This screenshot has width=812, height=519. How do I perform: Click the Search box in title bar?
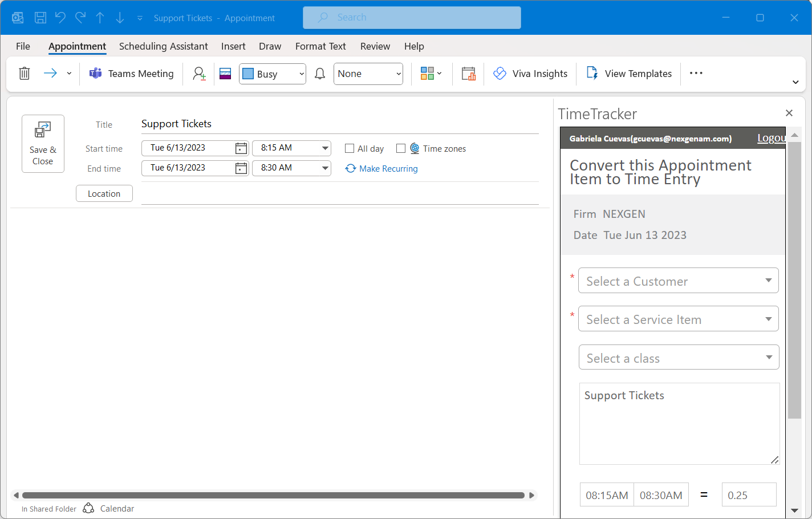pyautogui.click(x=412, y=18)
